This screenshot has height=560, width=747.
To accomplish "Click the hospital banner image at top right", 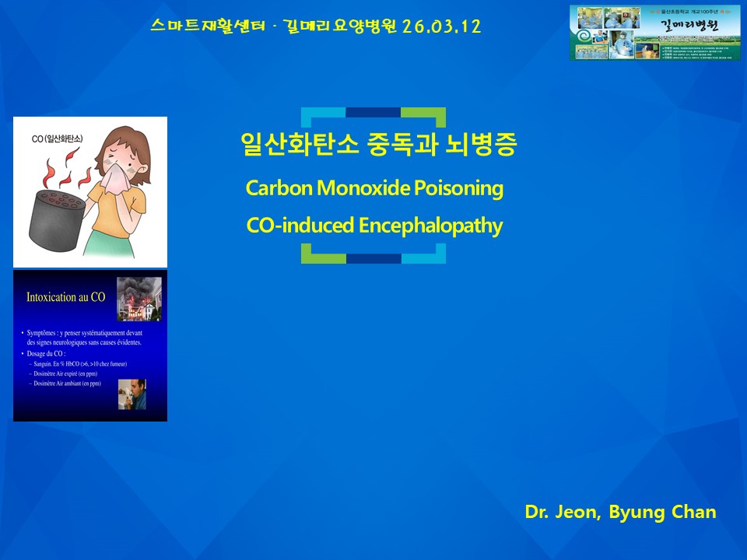I will tap(655, 33).
